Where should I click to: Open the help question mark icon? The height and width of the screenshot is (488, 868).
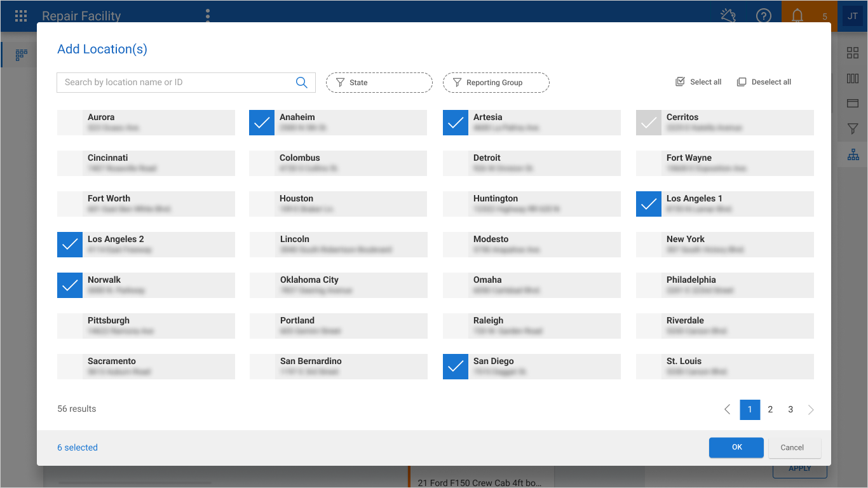(x=763, y=16)
